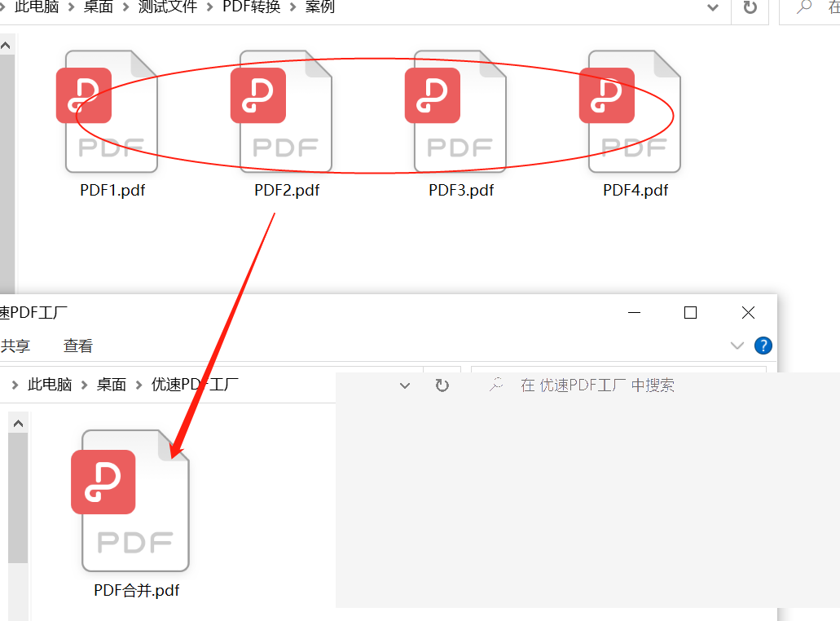The height and width of the screenshot is (621, 840).
Task: Select the PDF4.pdf file icon
Action: [x=631, y=112]
